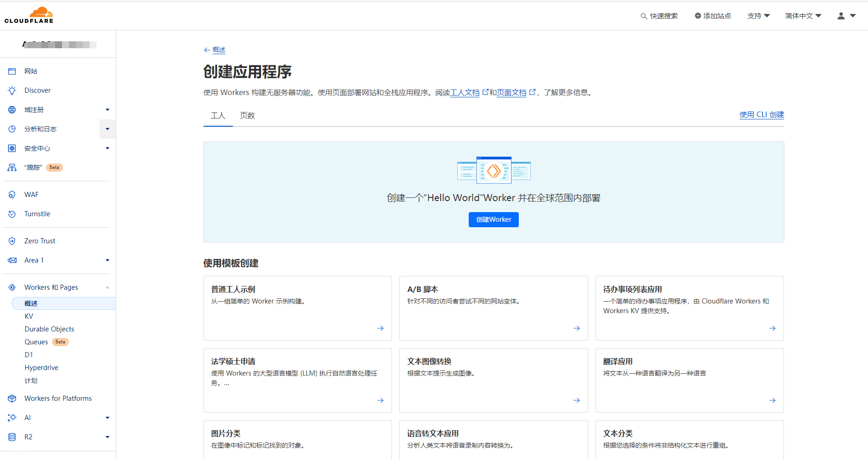Collapse the Workers 和 Pages section
Screen dimensions: 868x460
108,287
